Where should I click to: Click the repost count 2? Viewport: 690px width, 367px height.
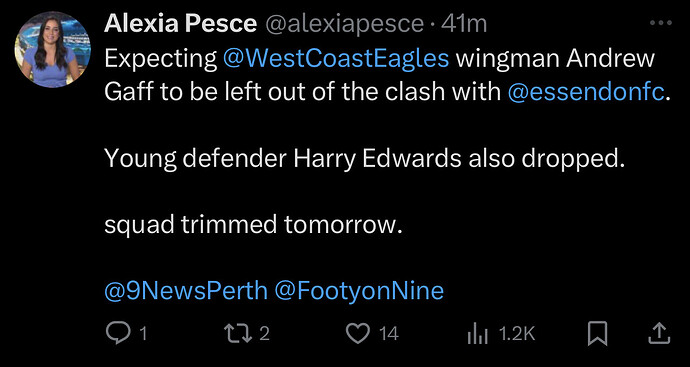pyautogui.click(x=264, y=334)
